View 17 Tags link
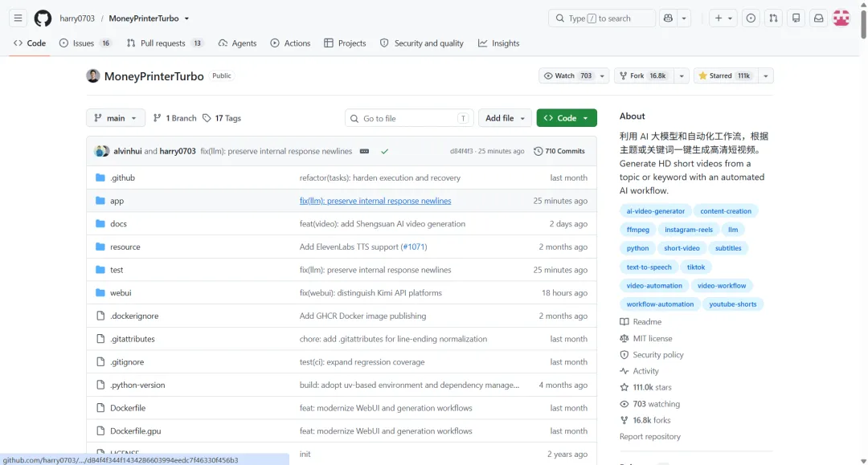The height and width of the screenshot is (465, 868). [222, 118]
